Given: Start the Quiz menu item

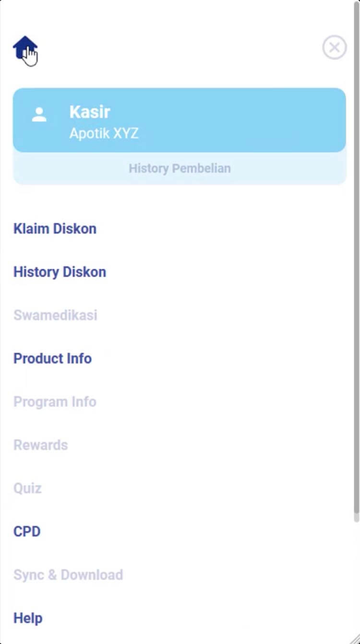Looking at the screenshot, I should click(x=27, y=488).
